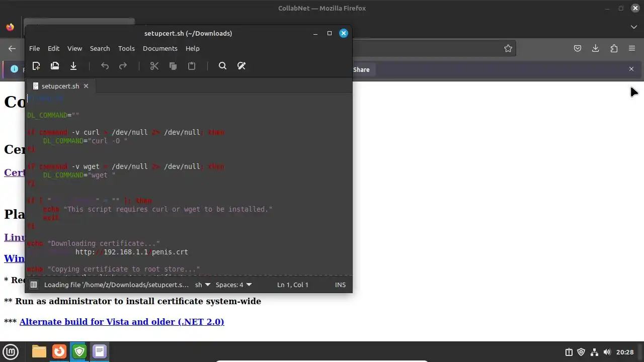Click the clipboard tray icon
The width and height of the screenshot is (644, 362).
[569, 352]
